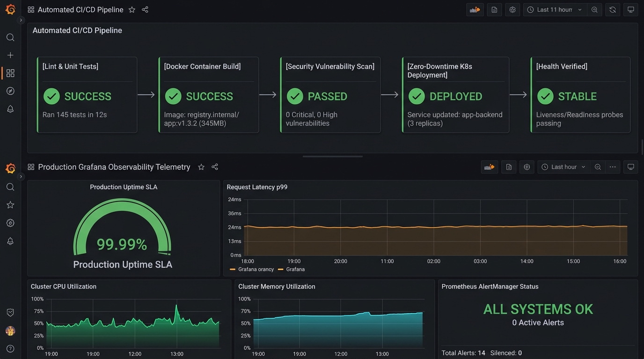Toggle the 'Grafana orancy' legend series
644x359 pixels.
click(252, 269)
